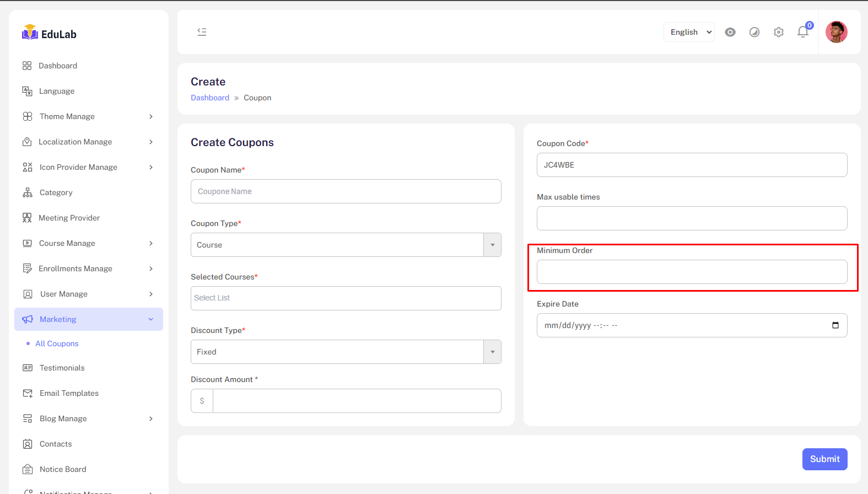Screen dimensions: 868x494
Task: Focus the Coupon Name input field
Action: [x=346, y=191]
